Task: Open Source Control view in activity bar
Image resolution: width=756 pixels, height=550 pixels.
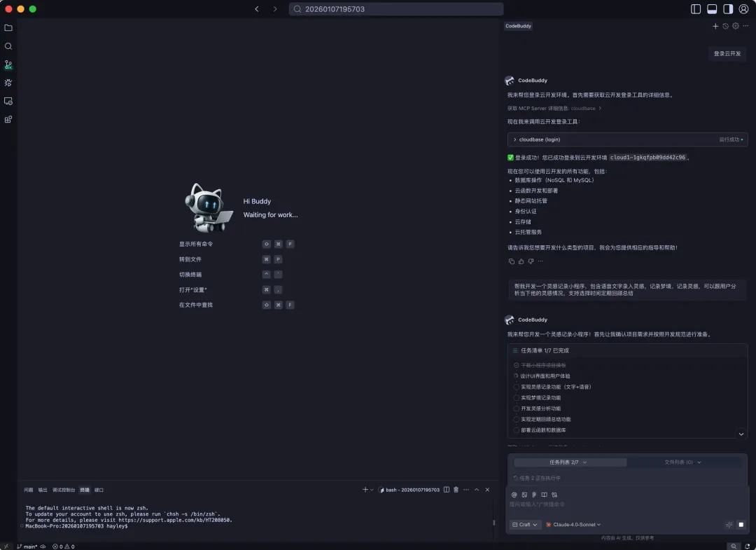Action: (8, 64)
